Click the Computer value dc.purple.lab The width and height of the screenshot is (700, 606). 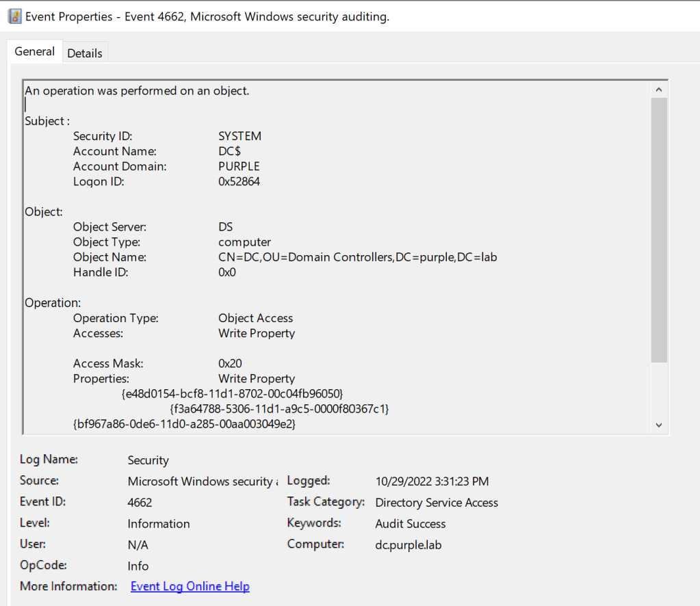click(x=409, y=544)
